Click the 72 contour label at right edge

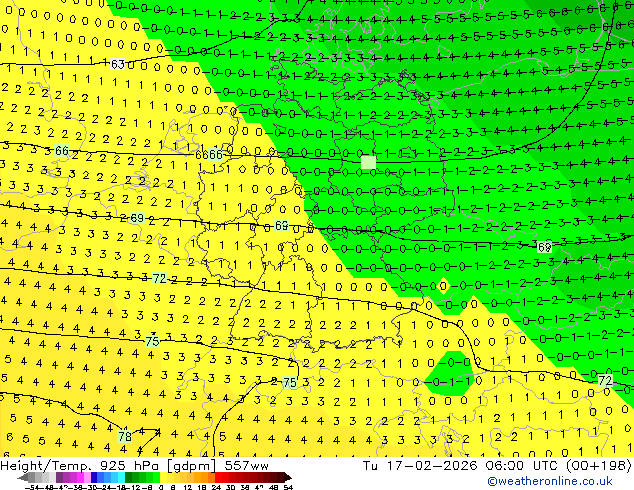605,380
